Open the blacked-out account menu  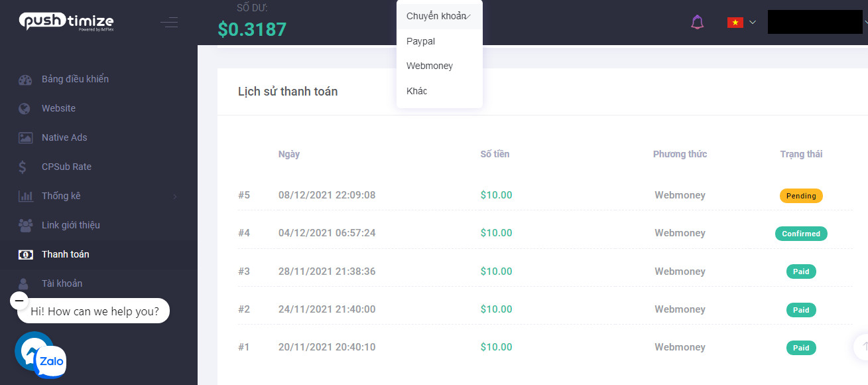815,22
